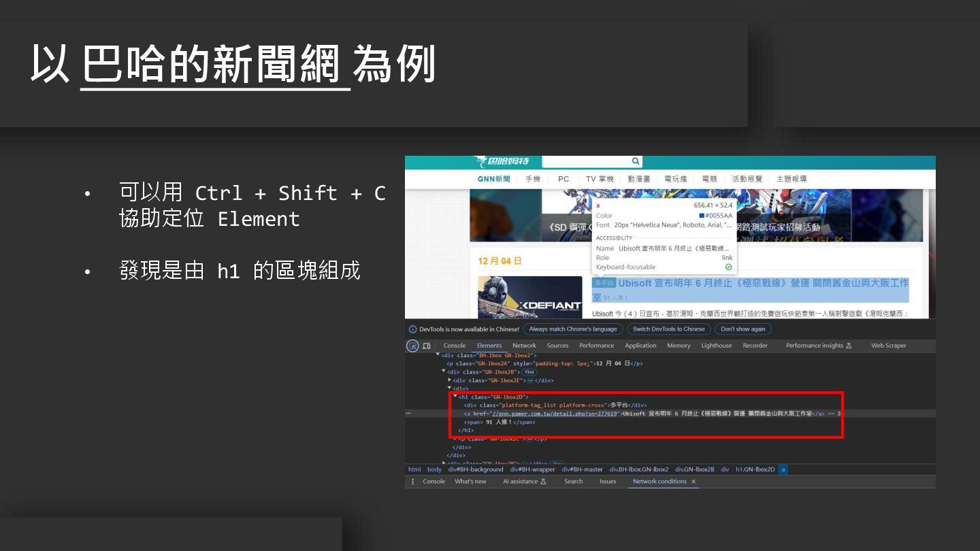This screenshot has width=980, height=551.
Task: Open the 手機 site nav item
Action: coord(533,179)
